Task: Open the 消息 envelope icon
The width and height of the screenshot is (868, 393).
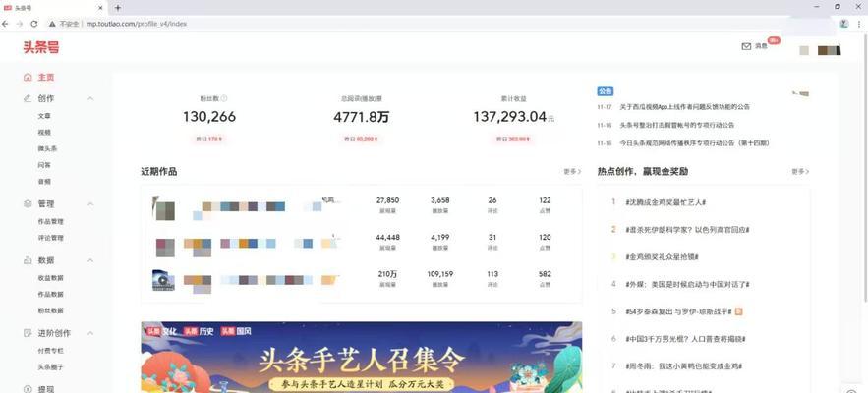Action: (x=746, y=46)
